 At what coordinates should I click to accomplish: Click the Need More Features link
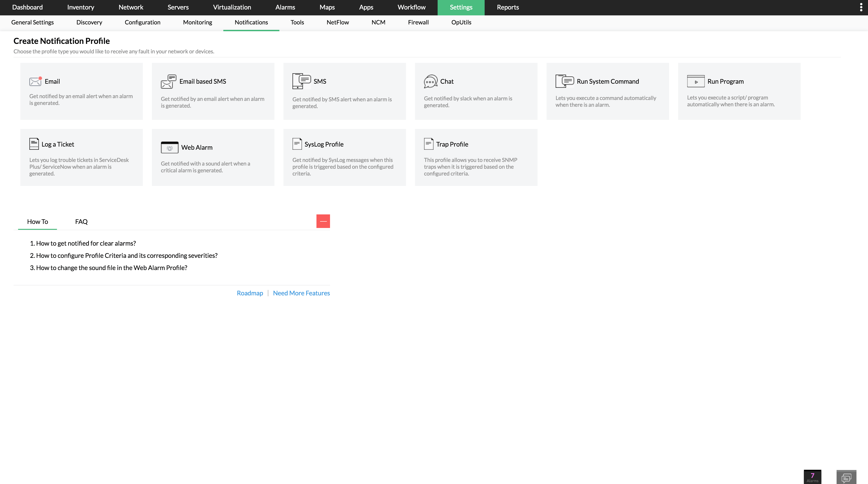tap(301, 293)
